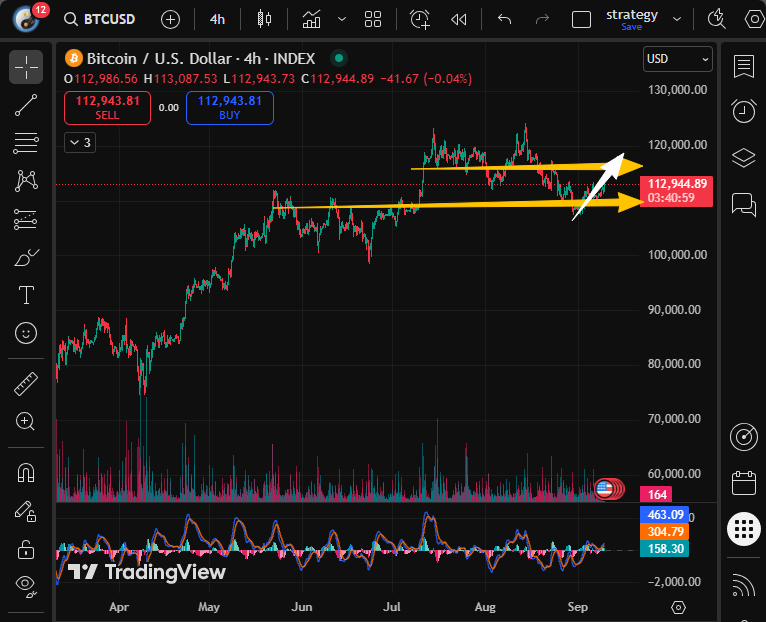Viewport: 766px width, 622px height.
Task: Add symbol to compare with plus icon
Action: tap(170, 20)
